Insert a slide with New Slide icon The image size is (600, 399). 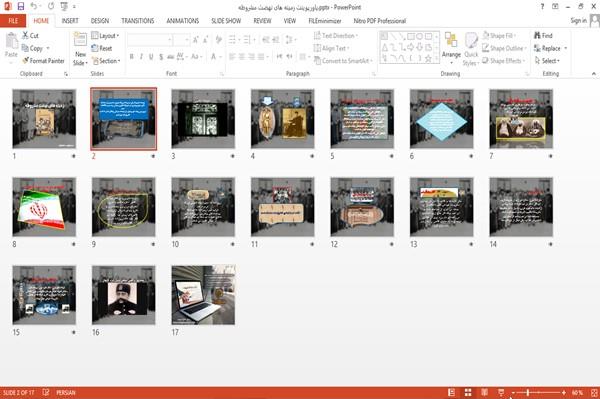80,39
